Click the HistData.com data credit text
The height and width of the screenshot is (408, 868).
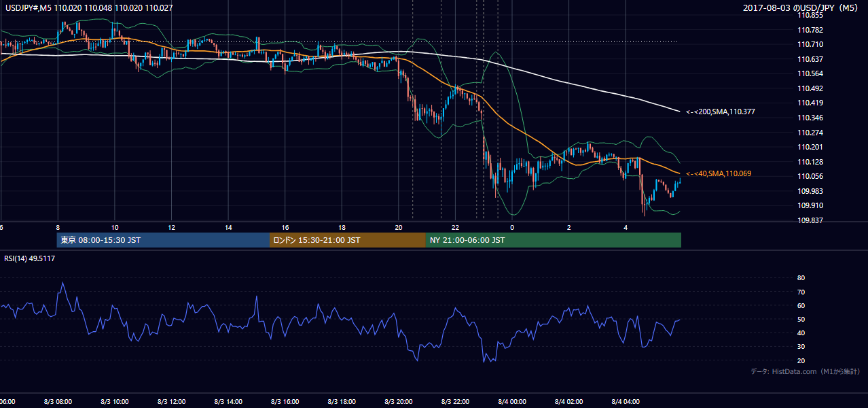tap(805, 371)
